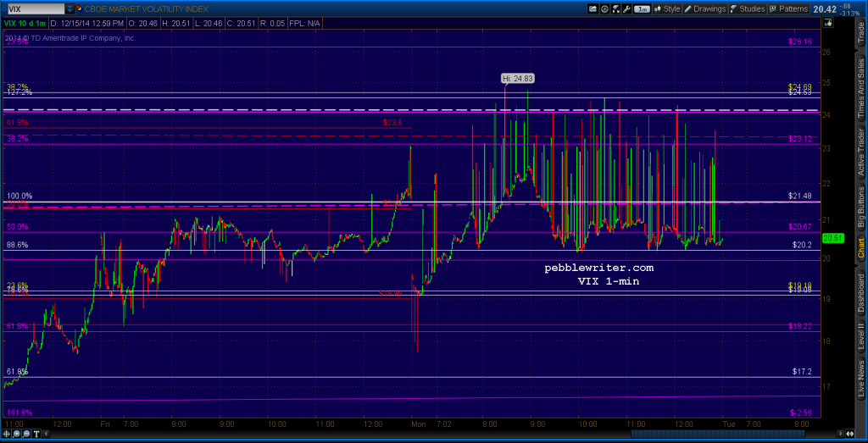Click CBOE MARKET VOLATILITY INDEX title
868x443 pixels.
coord(147,8)
